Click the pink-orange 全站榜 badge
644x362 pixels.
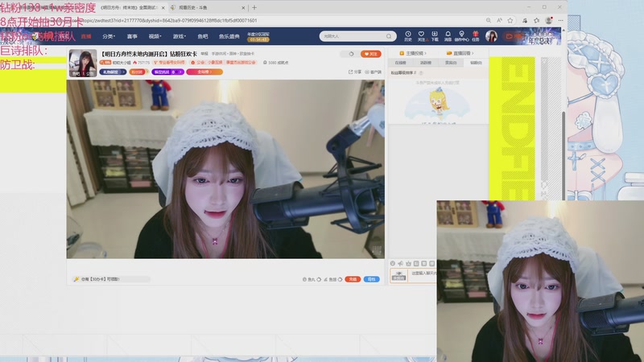point(204,72)
